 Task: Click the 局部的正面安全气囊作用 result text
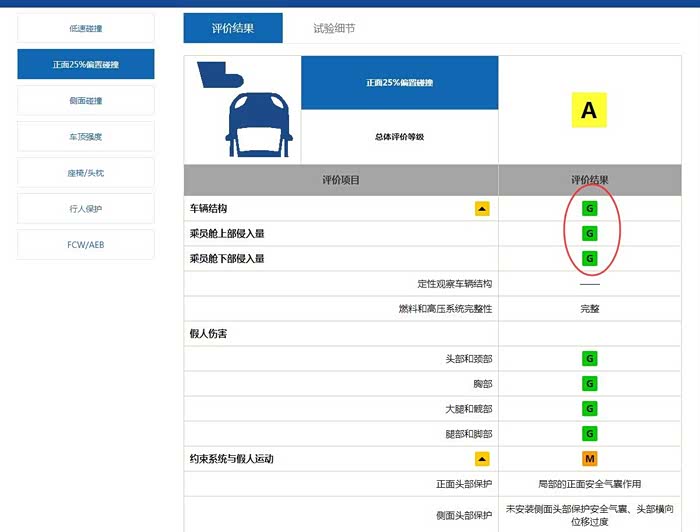pyautogui.click(x=590, y=484)
